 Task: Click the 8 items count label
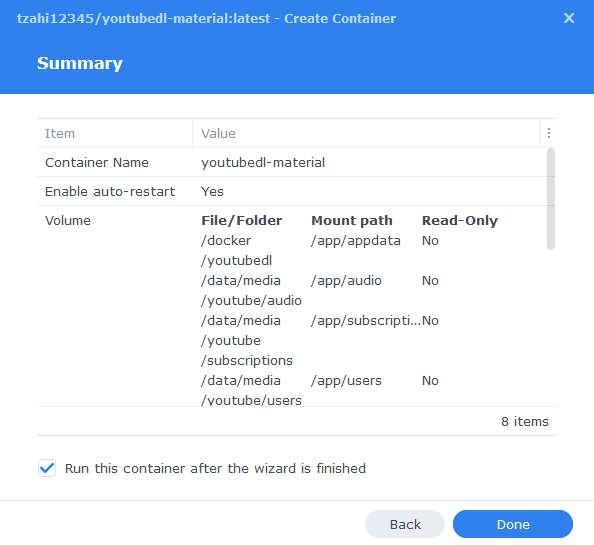click(525, 421)
